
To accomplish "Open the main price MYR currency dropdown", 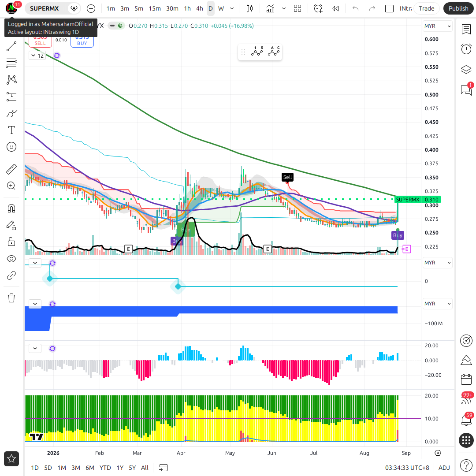I will [x=437, y=26].
